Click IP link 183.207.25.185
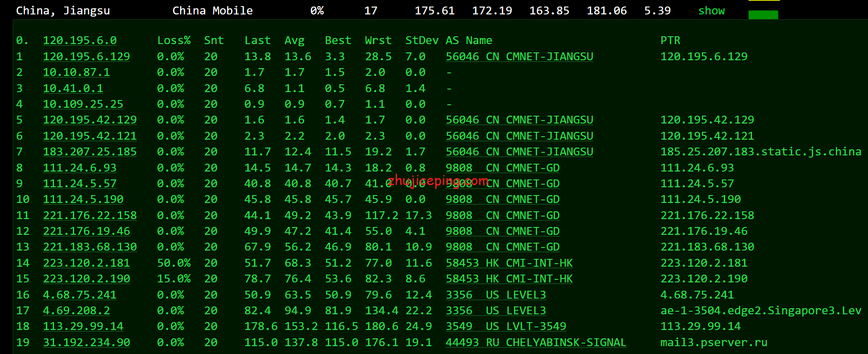Viewport: 868px width, 354px height. click(x=90, y=152)
